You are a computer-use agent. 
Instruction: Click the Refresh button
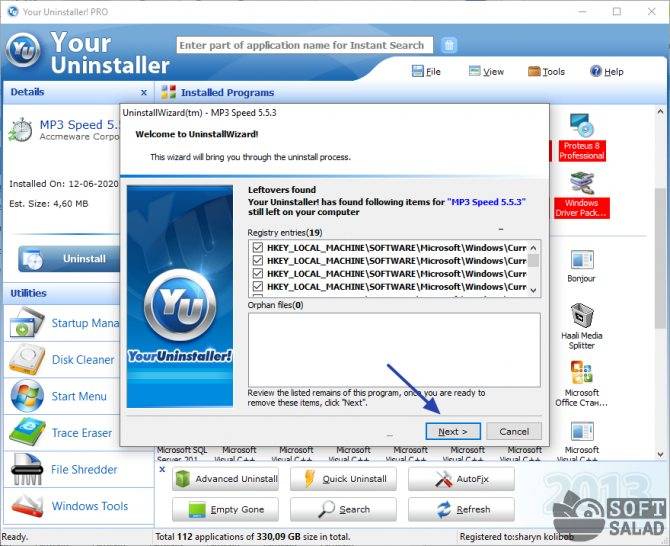point(461,509)
